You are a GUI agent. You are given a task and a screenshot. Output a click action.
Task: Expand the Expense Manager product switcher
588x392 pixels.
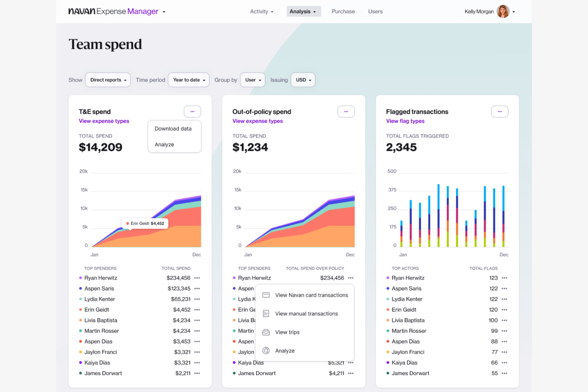pos(164,12)
